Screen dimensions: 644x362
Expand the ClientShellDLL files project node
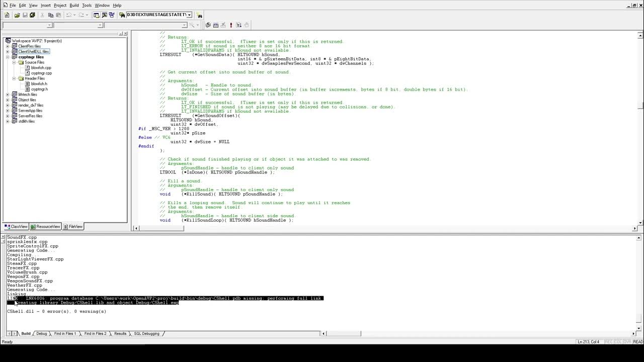(8, 51)
